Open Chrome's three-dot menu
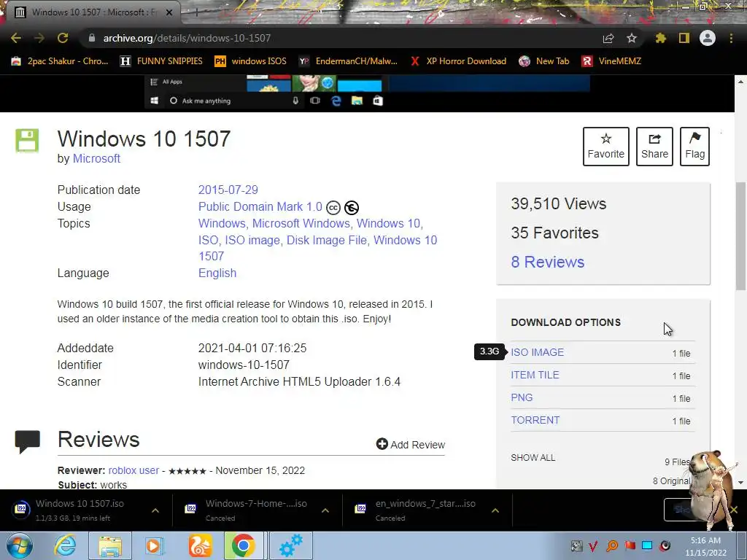Screen dimensions: 747x560 point(731,38)
